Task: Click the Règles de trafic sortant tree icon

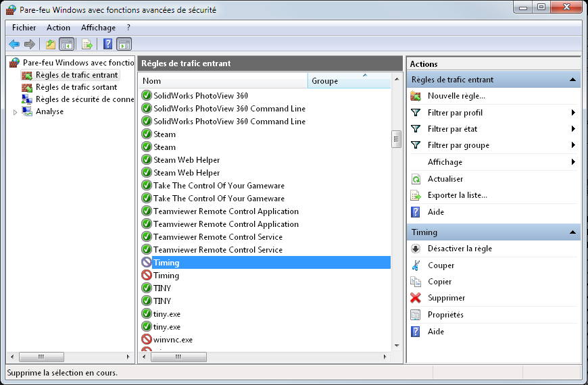Action: [27, 87]
